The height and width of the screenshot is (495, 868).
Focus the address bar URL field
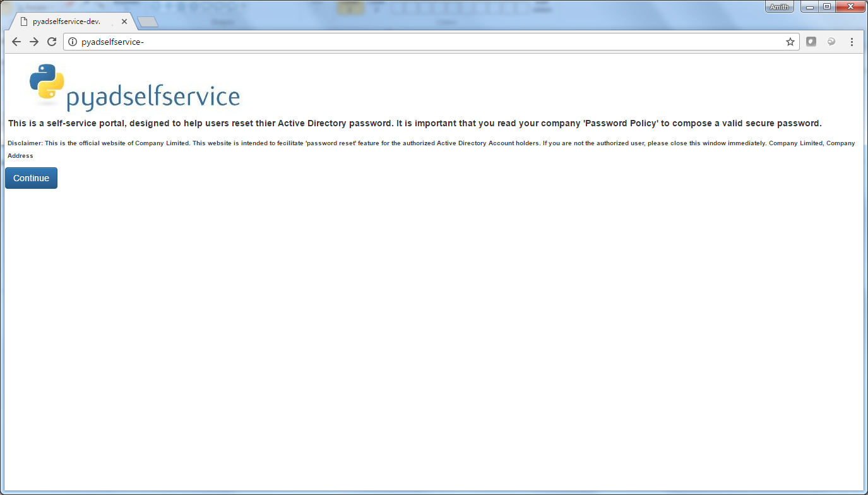click(429, 42)
